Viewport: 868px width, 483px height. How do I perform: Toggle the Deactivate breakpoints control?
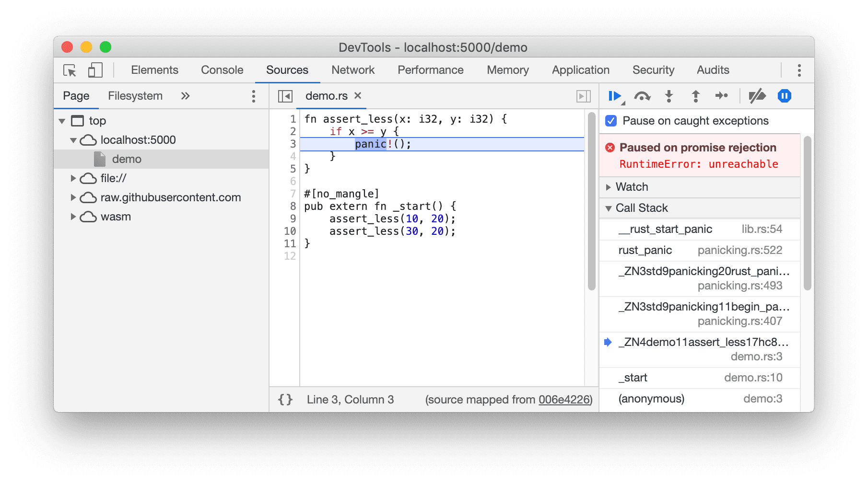[x=757, y=96]
